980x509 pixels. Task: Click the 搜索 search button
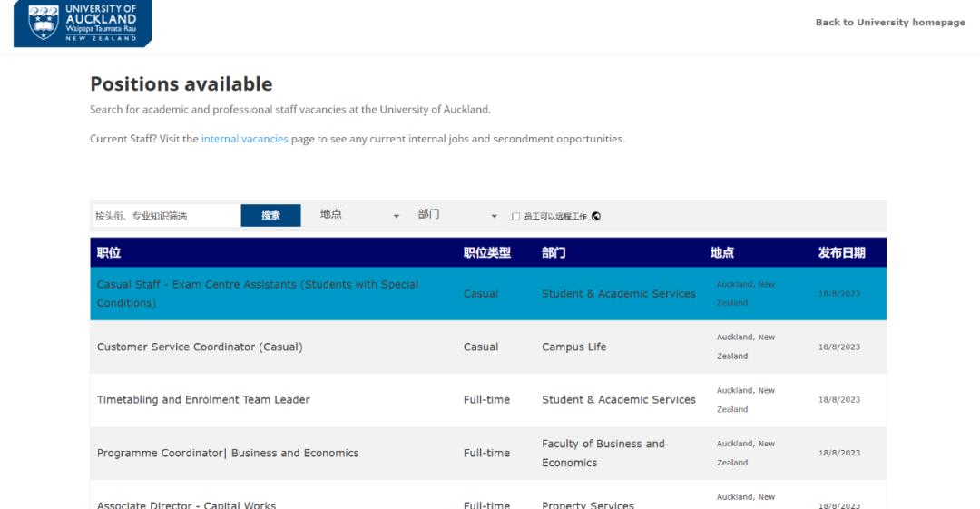[270, 216]
